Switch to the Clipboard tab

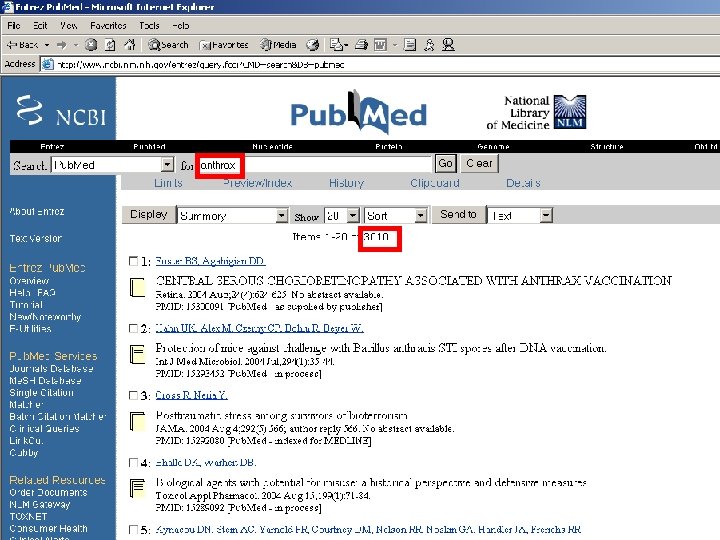(x=435, y=183)
